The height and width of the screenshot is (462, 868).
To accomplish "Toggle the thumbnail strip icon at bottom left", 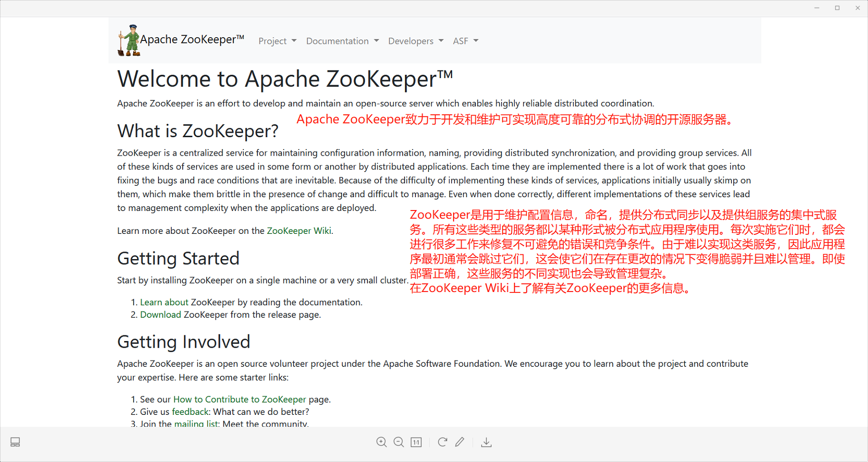I will pos(15,442).
